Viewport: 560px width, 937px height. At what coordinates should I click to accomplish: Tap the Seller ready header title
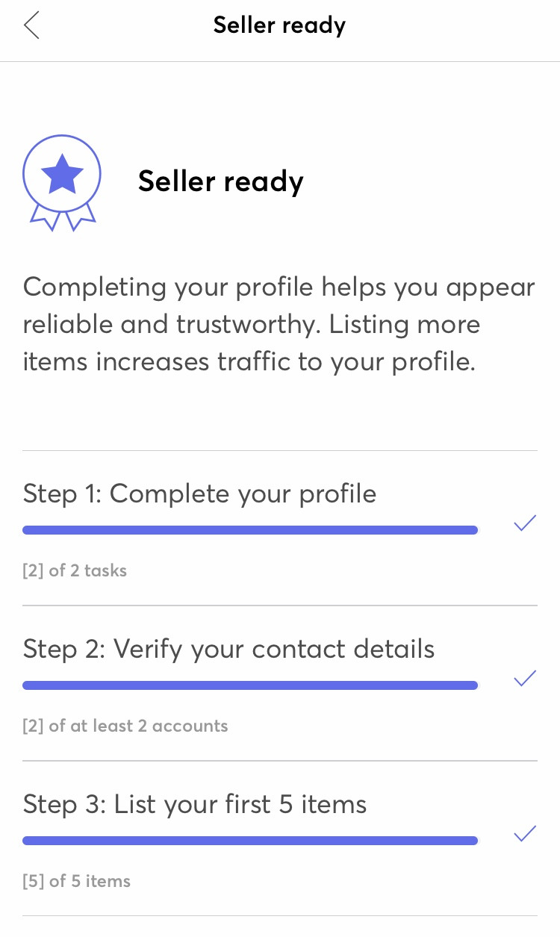279,25
